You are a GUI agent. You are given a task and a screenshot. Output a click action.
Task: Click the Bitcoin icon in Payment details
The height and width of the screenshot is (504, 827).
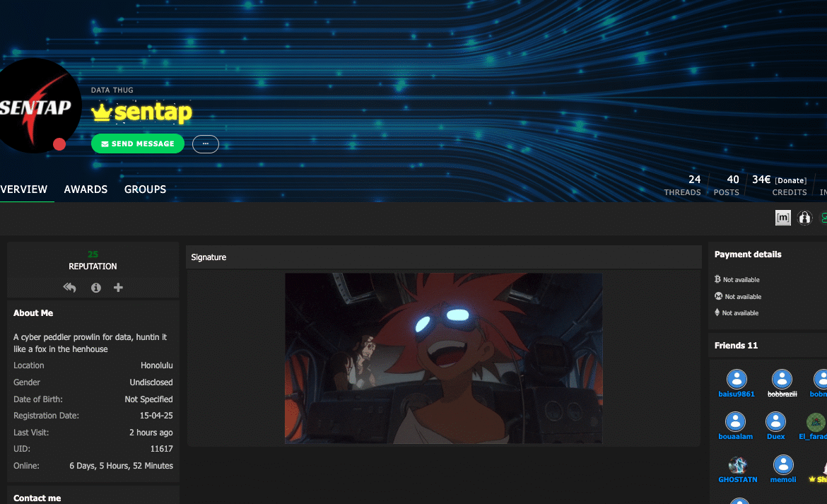coord(717,279)
